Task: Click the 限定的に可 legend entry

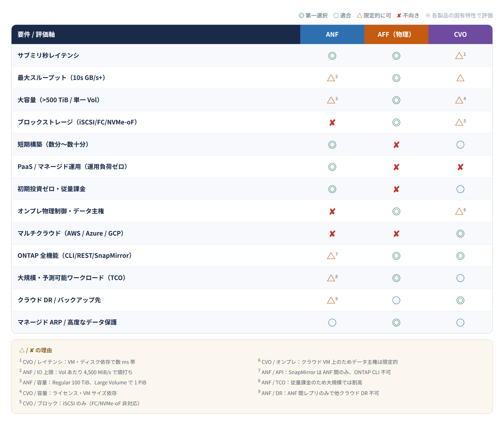Action: pyautogui.click(x=374, y=16)
